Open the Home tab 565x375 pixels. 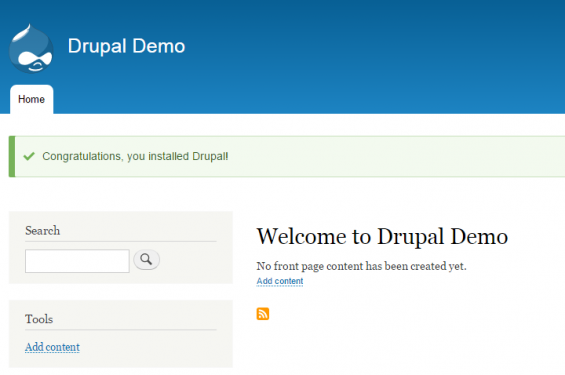pyautogui.click(x=32, y=99)
